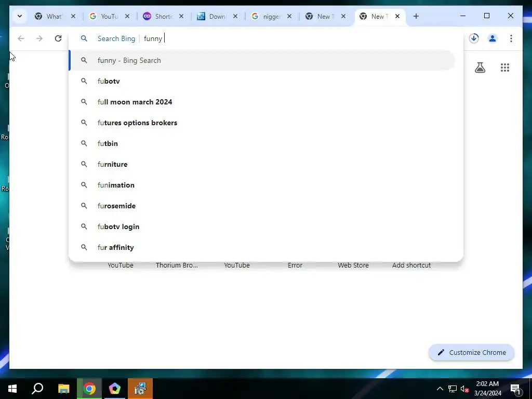This screenshot has height=399, width=532.
Task: Click Add shortcut
Action: tap(411, 265)
